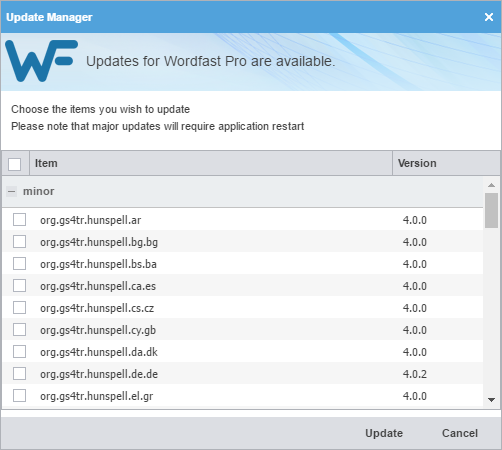Check the org.gs4tr.hunspell.cs.cz checkbox
Viewport: 502px width, 450px height.
(19, 308)
